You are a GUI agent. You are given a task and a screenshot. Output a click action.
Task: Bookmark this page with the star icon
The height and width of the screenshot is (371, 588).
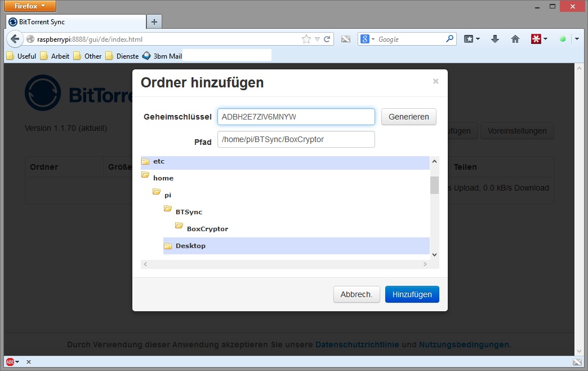pyautogui.click(x=306, y=39)
